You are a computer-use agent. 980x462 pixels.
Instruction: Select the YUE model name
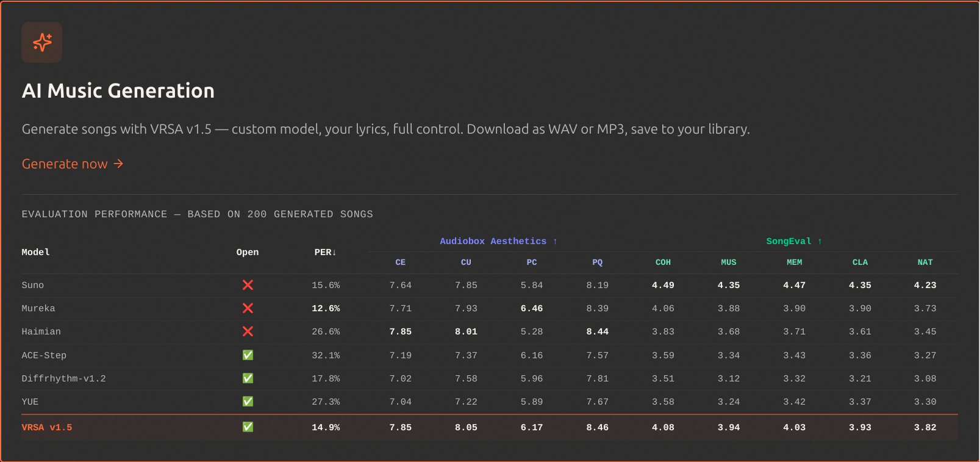pyautogui.click(x=30, y=402)
